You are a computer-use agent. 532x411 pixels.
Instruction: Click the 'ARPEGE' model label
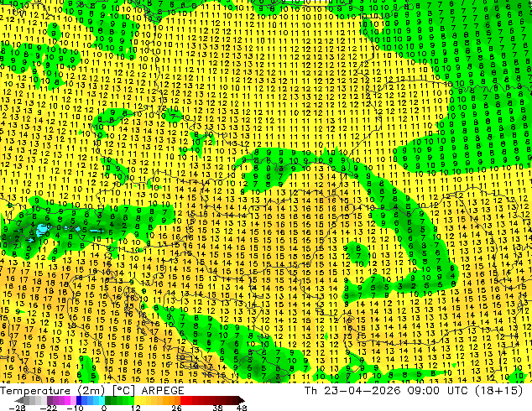[x=163, y=391]
